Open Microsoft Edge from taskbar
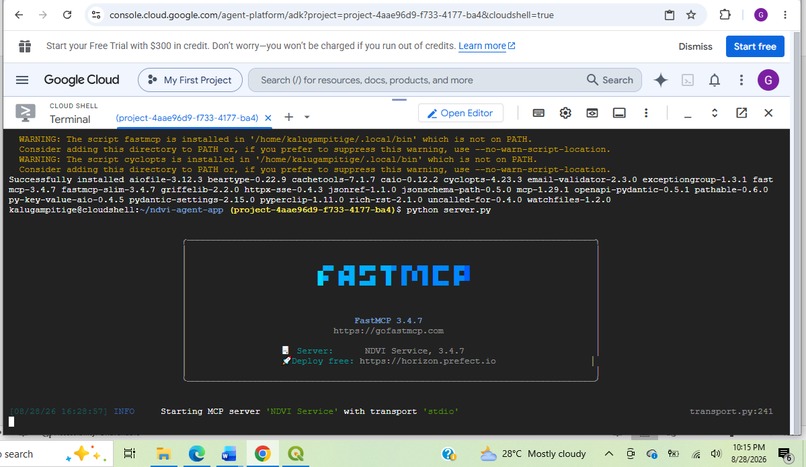The image size is (806, 467). 196,454
